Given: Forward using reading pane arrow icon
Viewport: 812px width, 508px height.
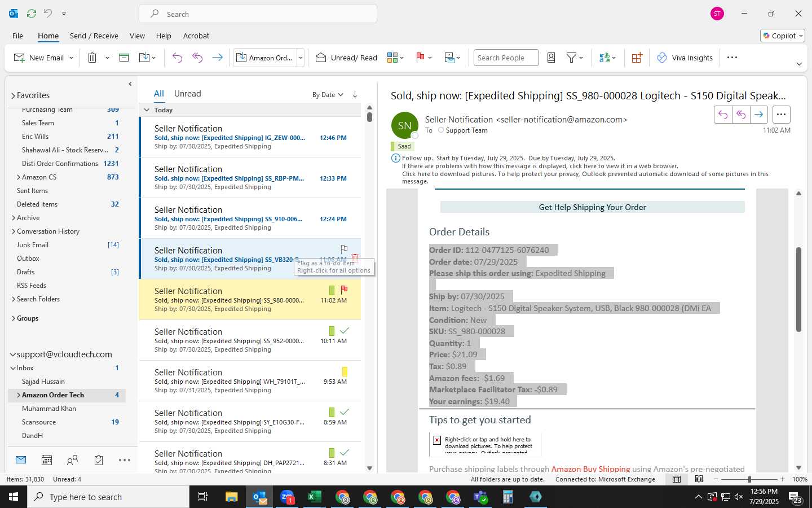Looking at the screenshot, I should 759,115.
